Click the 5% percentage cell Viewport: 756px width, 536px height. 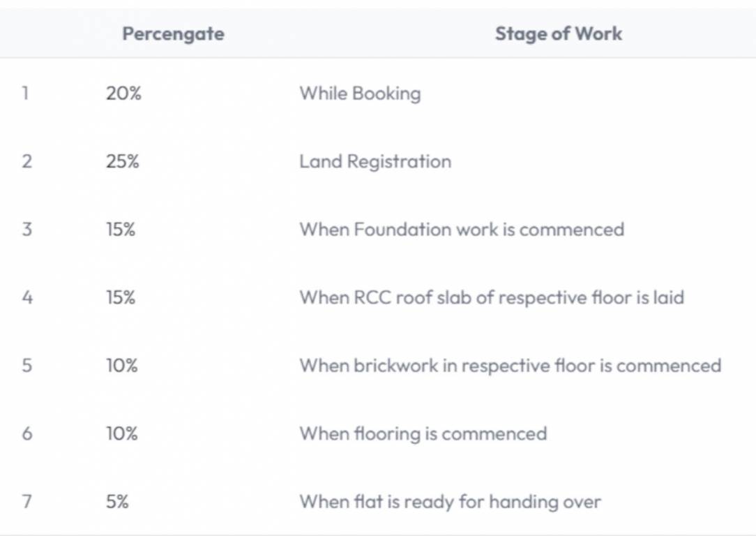pos(118,501)
